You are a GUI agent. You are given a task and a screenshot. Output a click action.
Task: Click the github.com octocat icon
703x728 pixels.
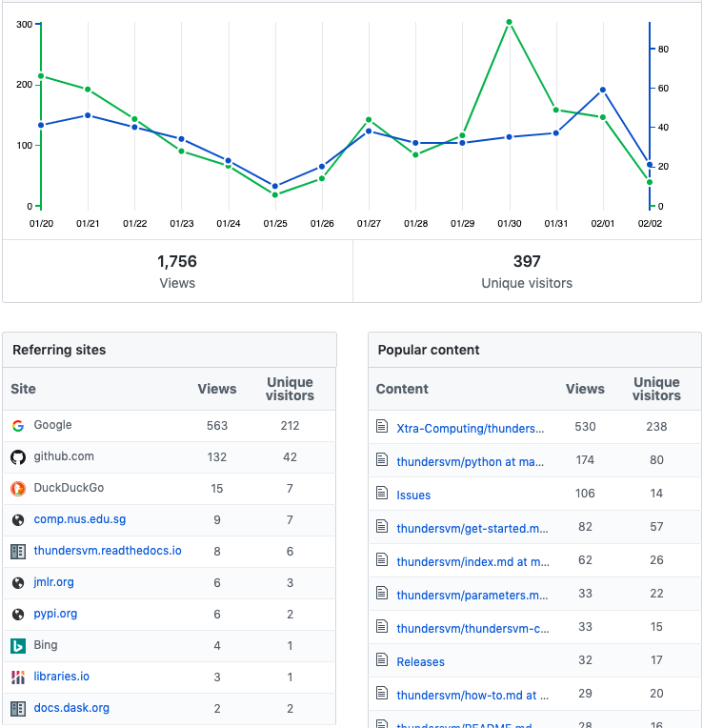18,457
